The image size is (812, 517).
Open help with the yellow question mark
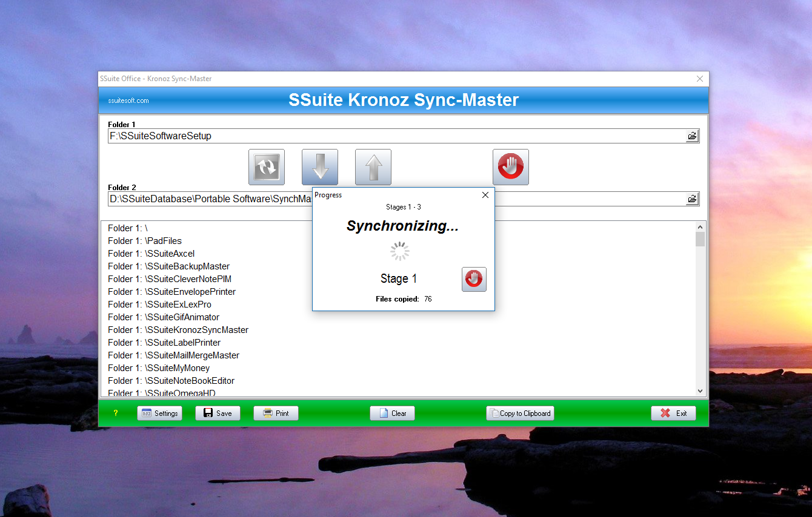point(116,413)
